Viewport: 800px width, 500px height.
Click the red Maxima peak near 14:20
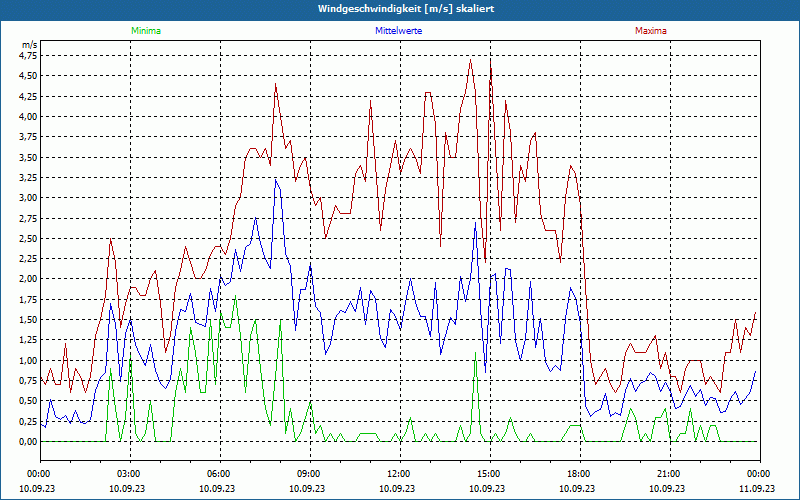point(470,60)
